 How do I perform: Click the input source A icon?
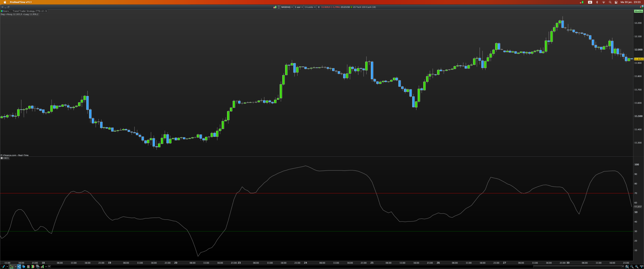(590, 2)
